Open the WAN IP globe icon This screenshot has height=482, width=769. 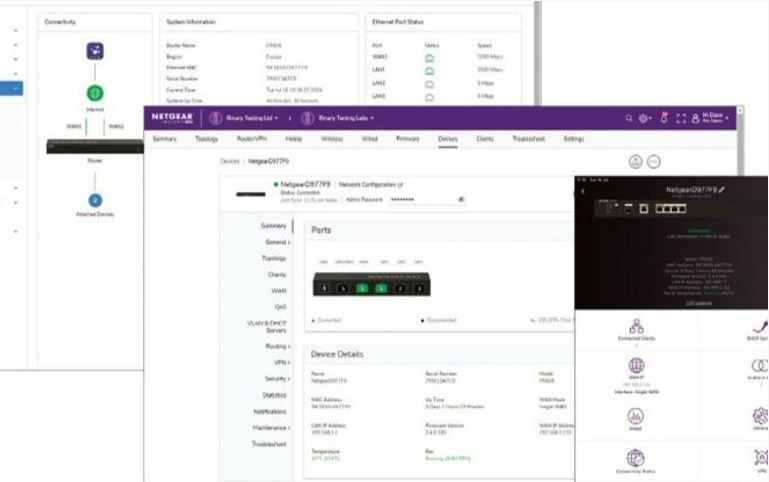pos(636,365)
